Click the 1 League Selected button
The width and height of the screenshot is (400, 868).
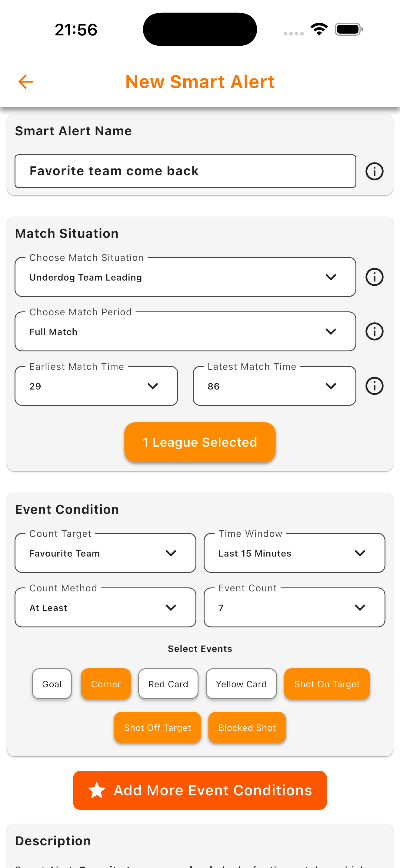(200, 442)
